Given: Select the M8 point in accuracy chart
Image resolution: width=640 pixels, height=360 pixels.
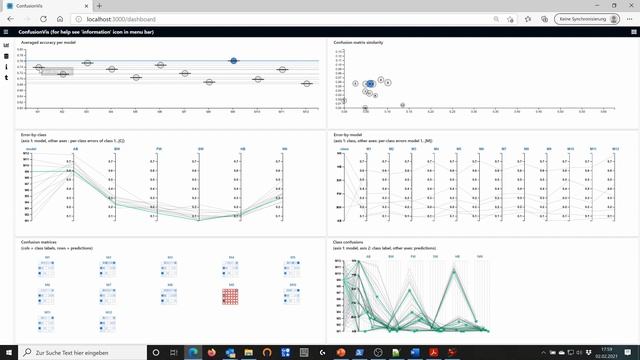Looking at the screenshot, I should click(x=209, y=82).
